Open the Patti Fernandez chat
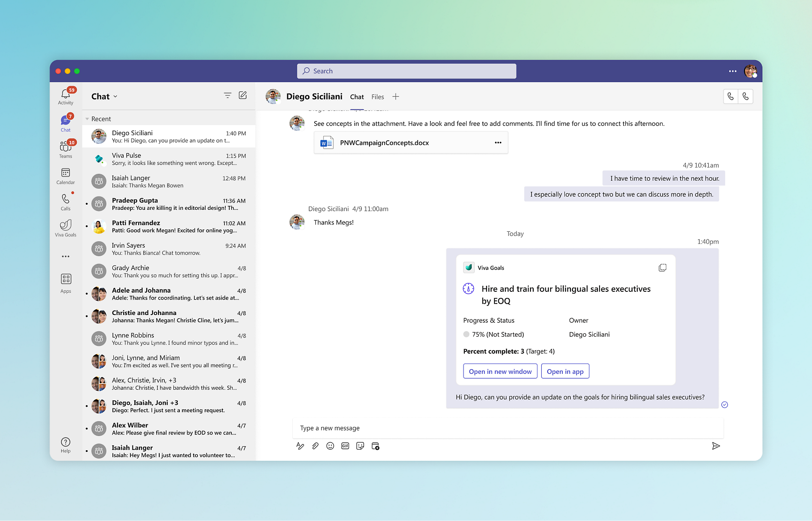 (169, 227)
